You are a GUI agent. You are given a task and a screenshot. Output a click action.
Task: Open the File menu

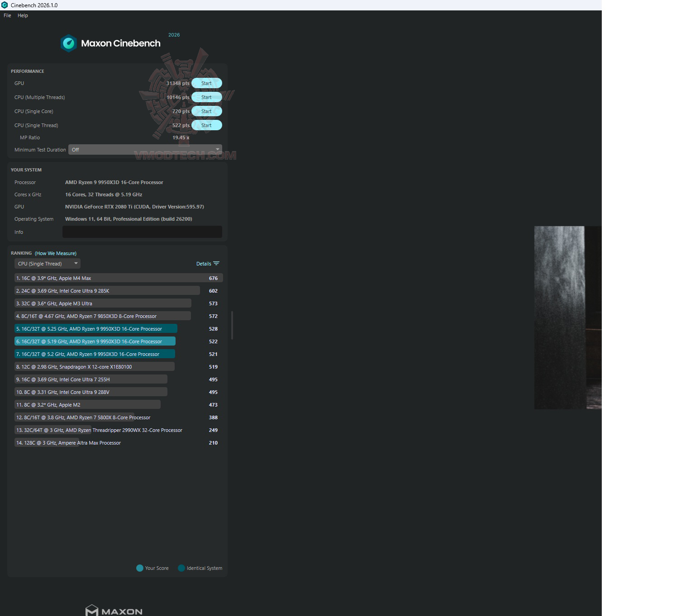(7, 15)
